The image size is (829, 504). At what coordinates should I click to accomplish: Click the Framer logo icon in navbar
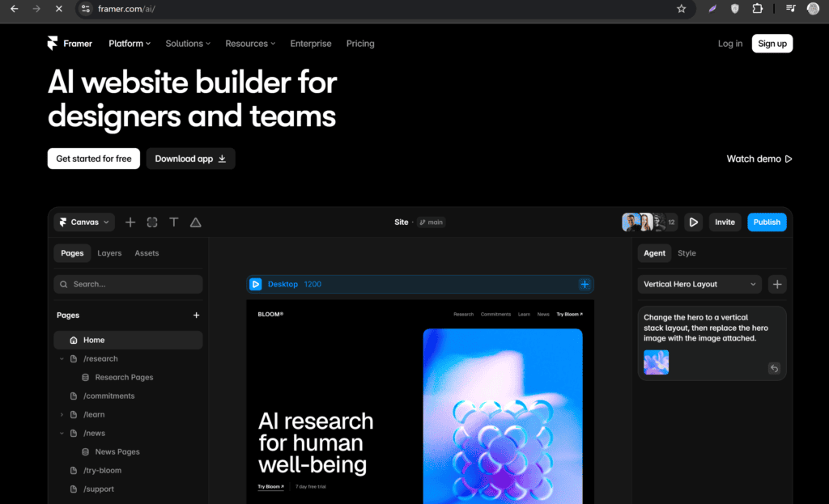52,44
